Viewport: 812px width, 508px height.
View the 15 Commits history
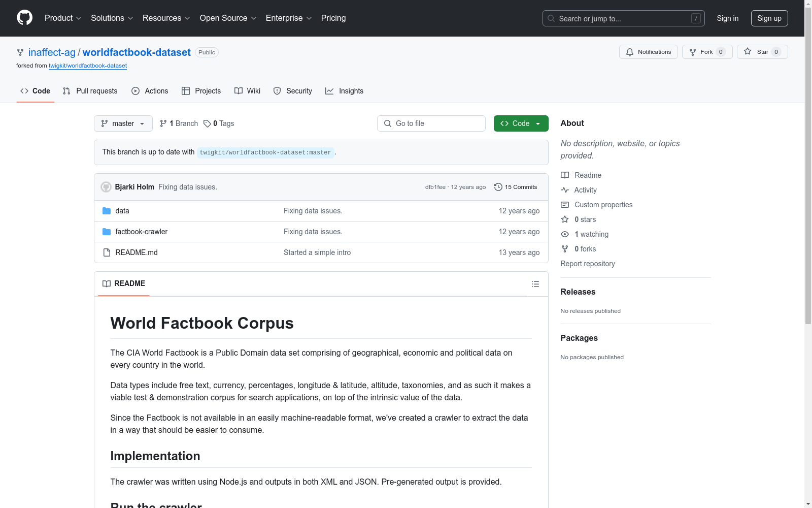pos(516,187)
